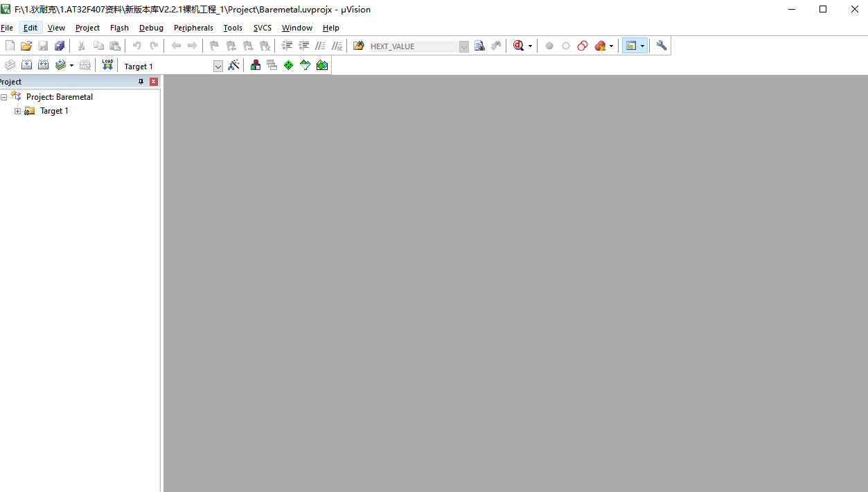The width and height of the screenshot is (868, 492).
Task: Close the Project panel
Action: [154, 82]
